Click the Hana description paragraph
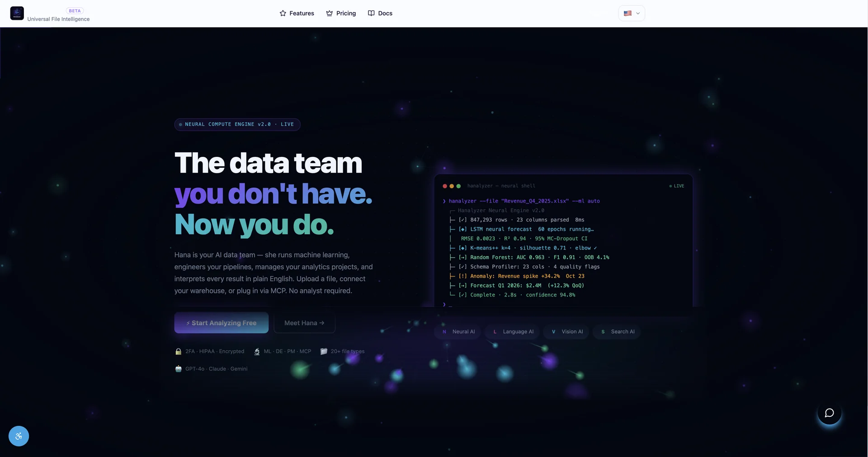The image size is (868, 457). point(274,273)
